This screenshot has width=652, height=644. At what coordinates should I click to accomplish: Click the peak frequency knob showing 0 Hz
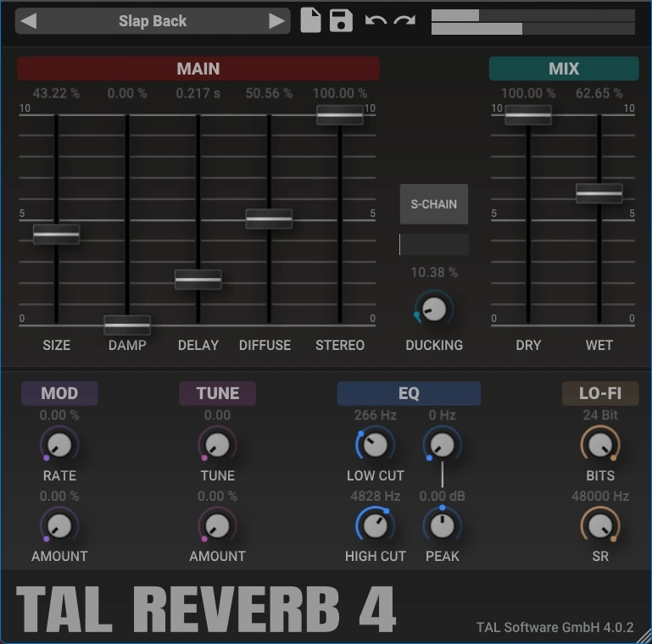click(x=442, y=445)
